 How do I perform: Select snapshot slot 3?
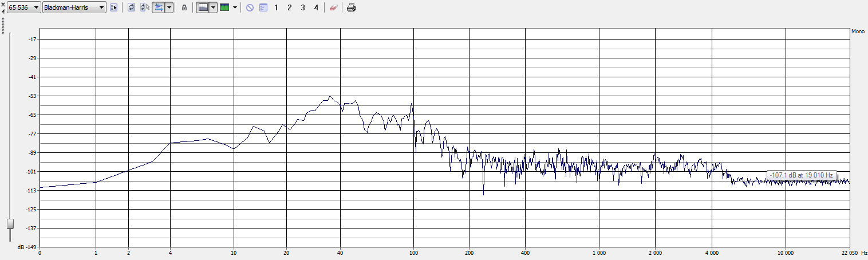(303, 7)
